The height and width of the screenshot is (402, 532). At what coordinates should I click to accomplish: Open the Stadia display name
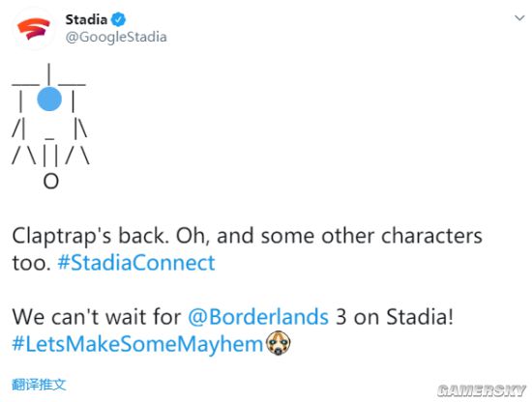(x=86, y=19)
